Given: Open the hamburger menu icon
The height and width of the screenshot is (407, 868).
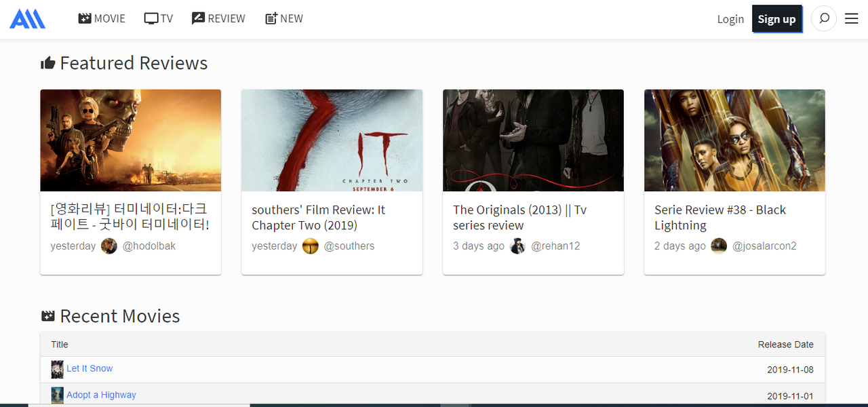Looking at the screenshot, I should (x=852, y=19).
